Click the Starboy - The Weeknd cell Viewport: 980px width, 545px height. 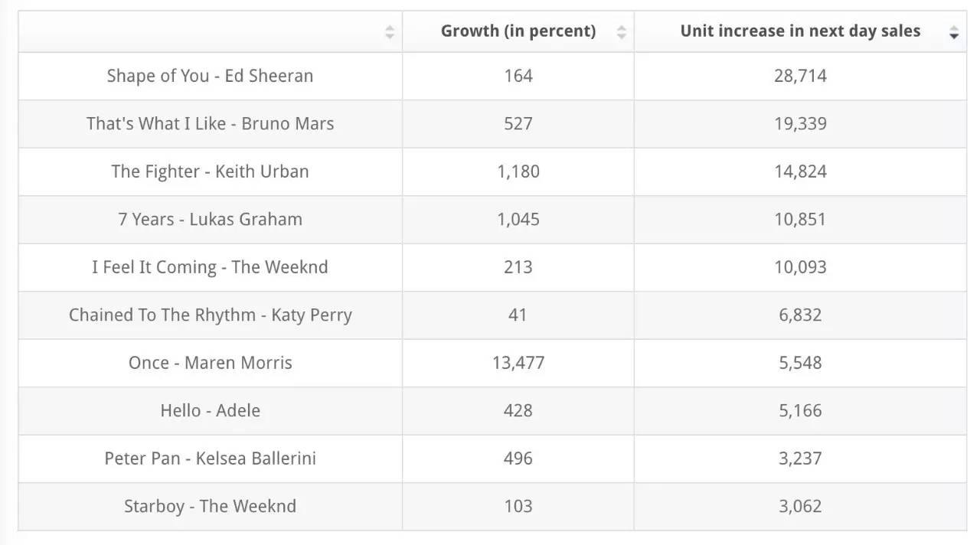tap(210, 507)
